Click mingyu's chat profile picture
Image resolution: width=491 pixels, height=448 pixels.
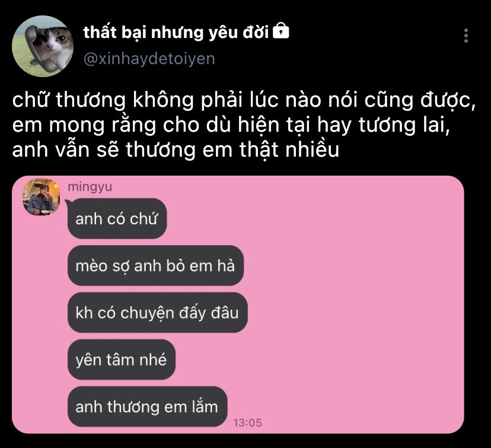coord(42,197)
